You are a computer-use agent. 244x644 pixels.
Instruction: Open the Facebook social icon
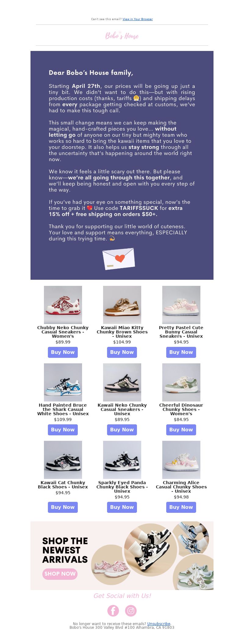point(113,611)
